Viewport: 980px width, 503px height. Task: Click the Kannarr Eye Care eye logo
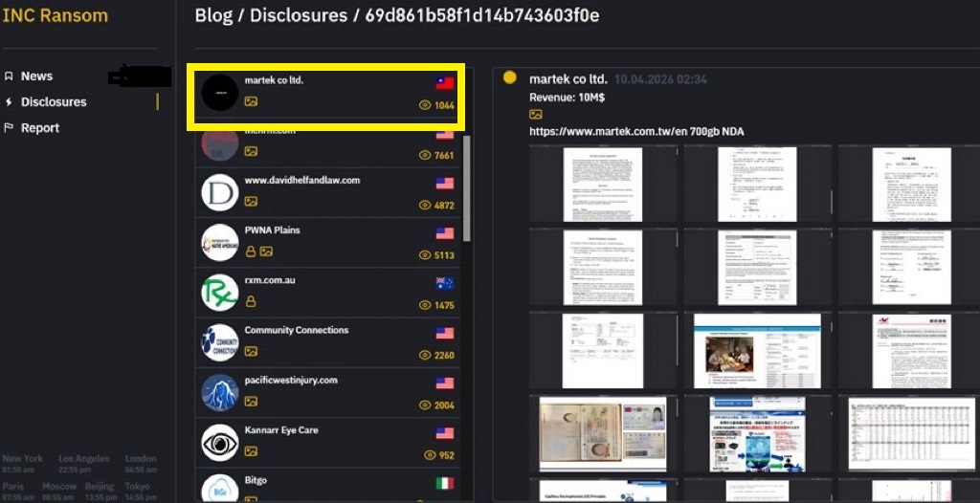[x=220, y=443]
